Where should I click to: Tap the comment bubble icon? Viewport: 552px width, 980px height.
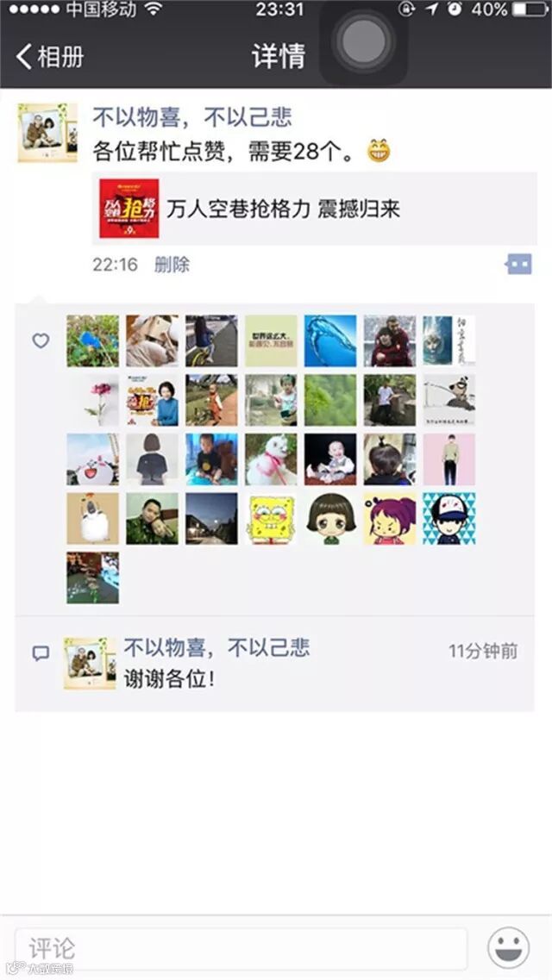click(41, 653)
